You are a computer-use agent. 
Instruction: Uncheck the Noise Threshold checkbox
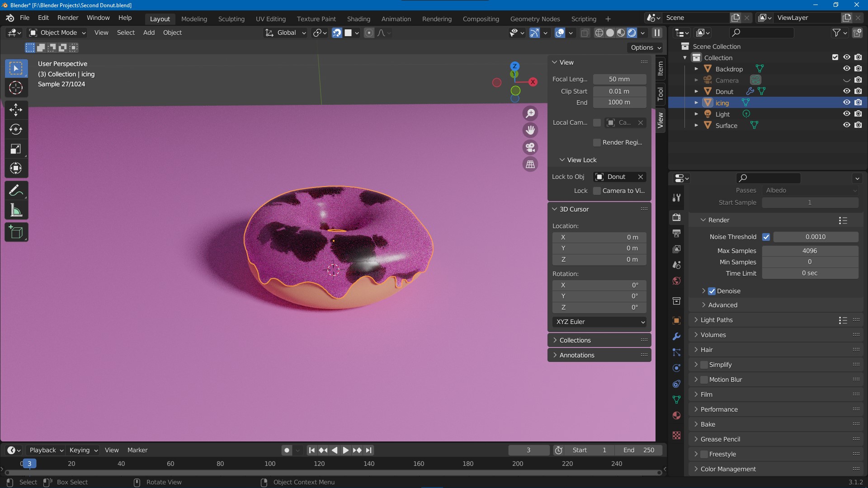(767, 237)
